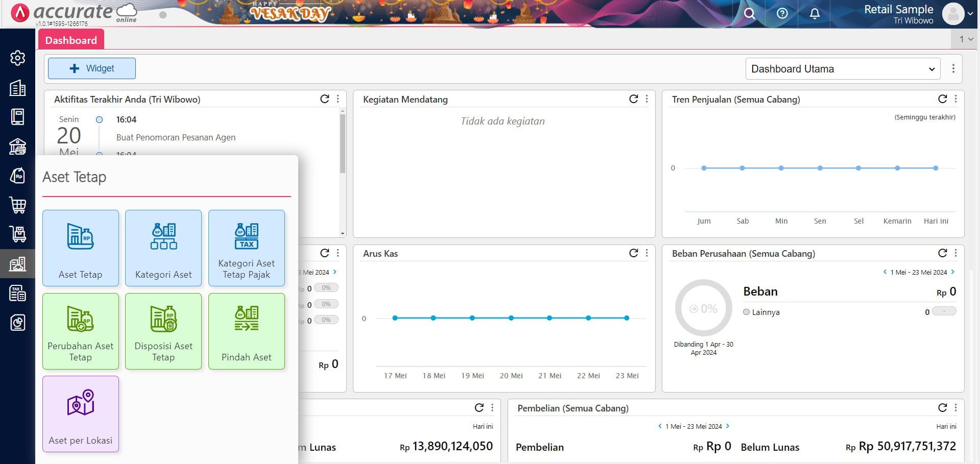Screen dimensions: 980x464
Task: Click the Widget button
Action: point(91,68)
